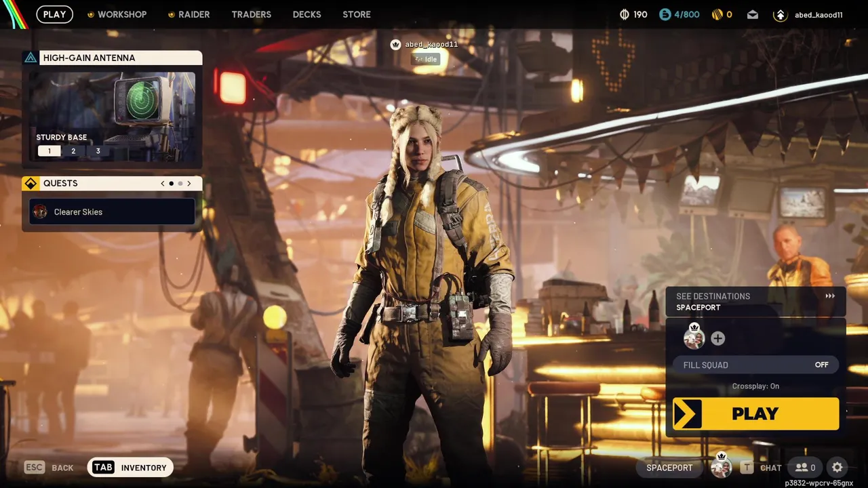Viewport: 868px width, 488px height.
Task: Click the avatar icon next to Spaceport pill
Action: [721, 466]
